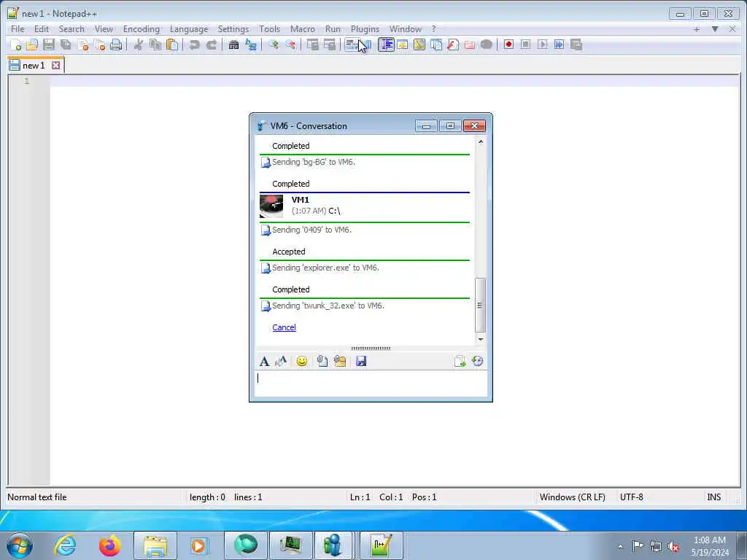Image resolution: width=747 pixels, height=560 pixels.
Task: Open the Folder as Workspace icon
Action: point(469,44)
